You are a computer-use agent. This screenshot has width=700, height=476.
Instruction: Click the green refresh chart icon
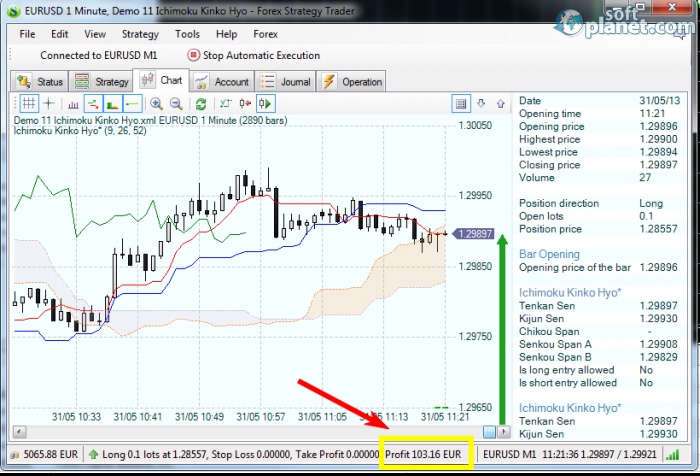201,104
